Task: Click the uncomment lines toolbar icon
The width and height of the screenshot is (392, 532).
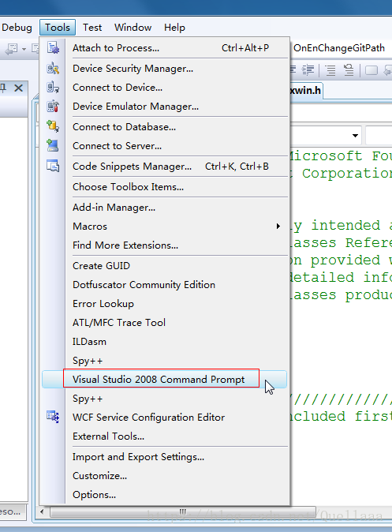Action: (349, 70)
